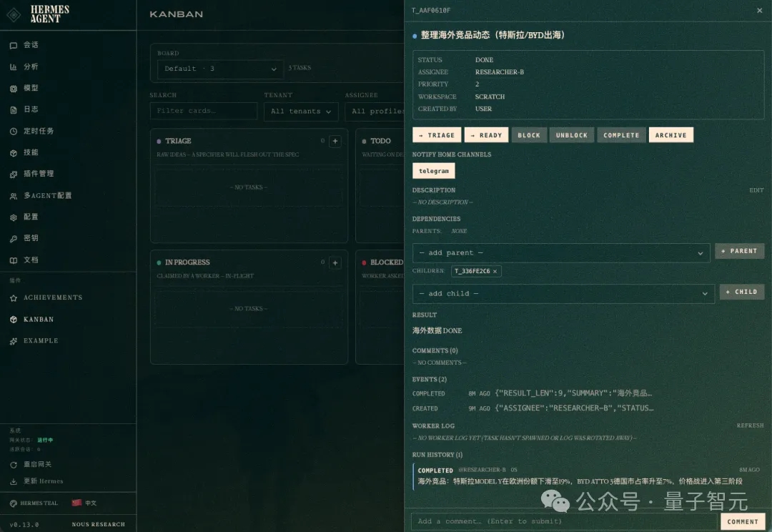Open the All tenants dropdown
Image resolution: width=772 pixels, height=532 pixels.
click(301, 112)
